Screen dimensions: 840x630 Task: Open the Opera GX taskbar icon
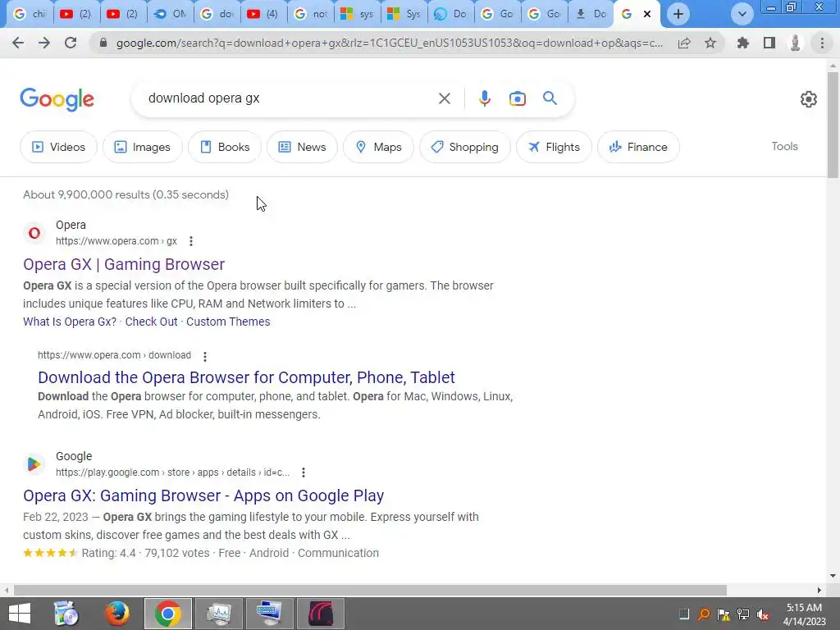click(321, 614)
